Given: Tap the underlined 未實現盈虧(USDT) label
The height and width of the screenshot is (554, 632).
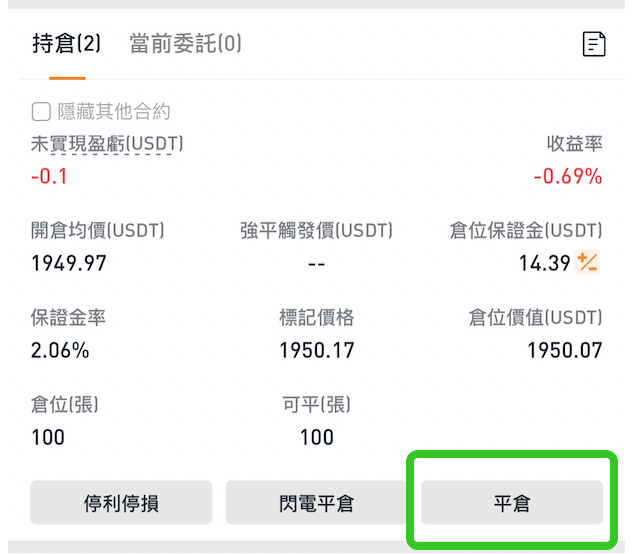Looking at the screenshot, I should [107, 144].
